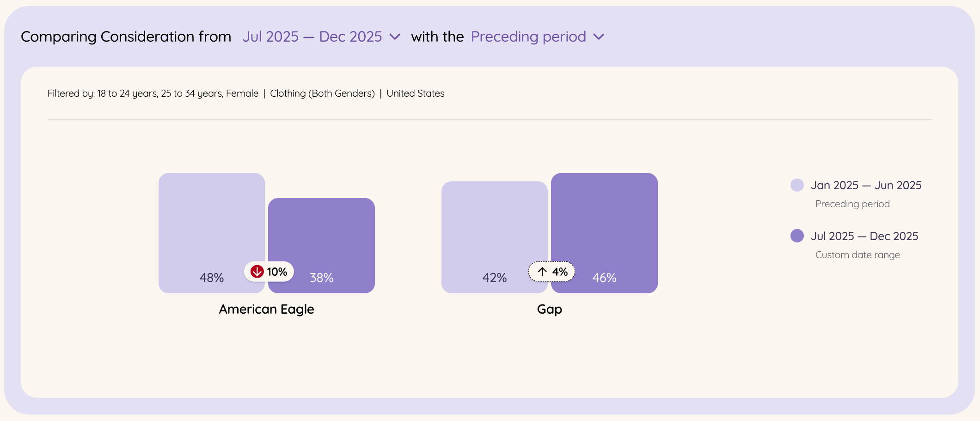Click the Clothing (Both Genders) filter text
This screenshot has width=980, height=421.
tap(322, 93)
